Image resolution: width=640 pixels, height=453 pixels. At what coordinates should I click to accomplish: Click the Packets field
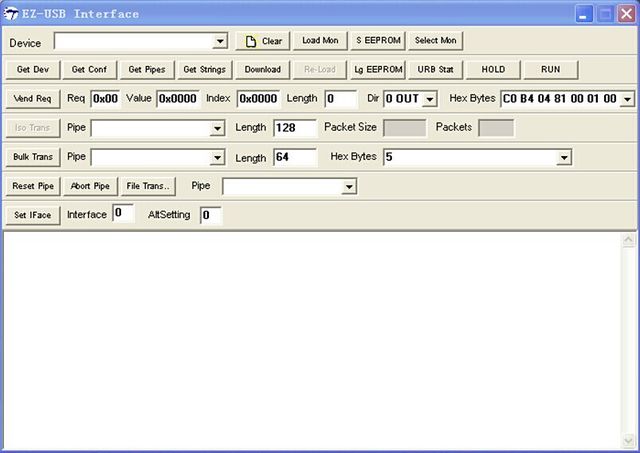(496, 128)
